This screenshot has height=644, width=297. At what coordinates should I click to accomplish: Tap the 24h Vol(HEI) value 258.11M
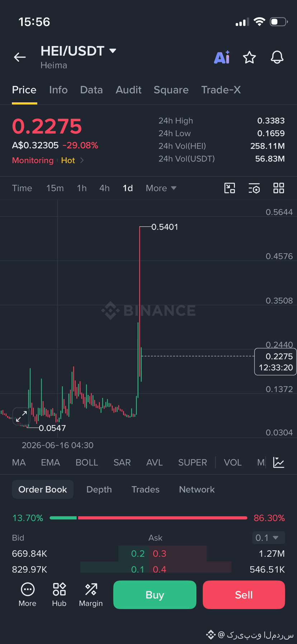pyautogui.click(x=268, y=146)
